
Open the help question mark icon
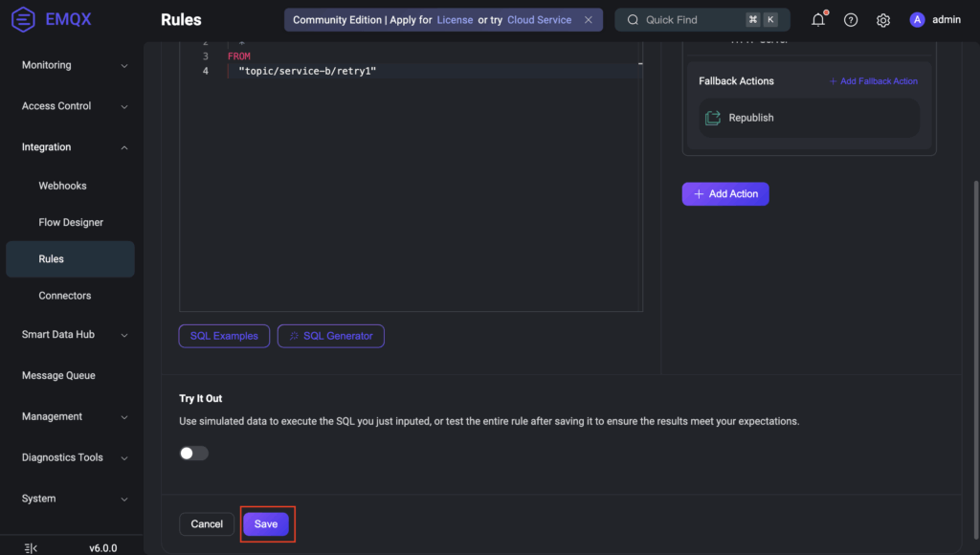(851, 20)
